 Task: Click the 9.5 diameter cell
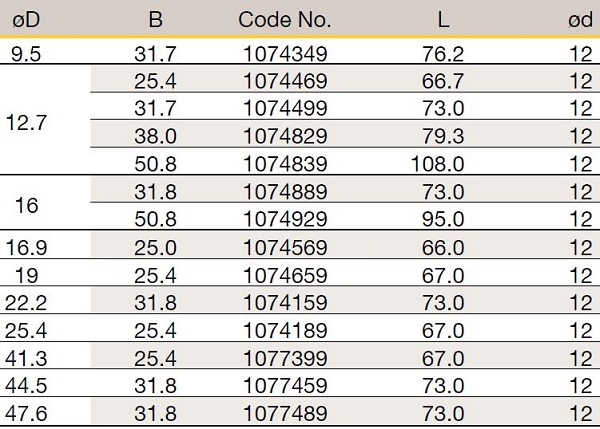coord(27,53)
